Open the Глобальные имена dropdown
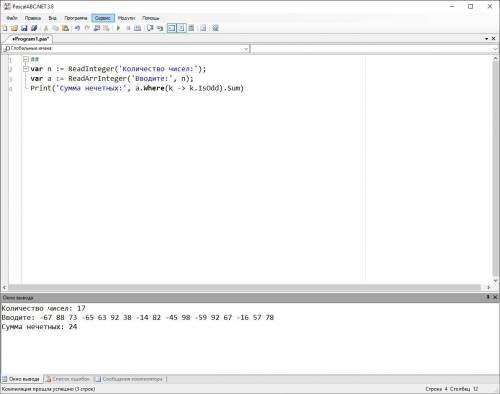The image size is (500, 394). pyautogui.click(x=126, y=49)
